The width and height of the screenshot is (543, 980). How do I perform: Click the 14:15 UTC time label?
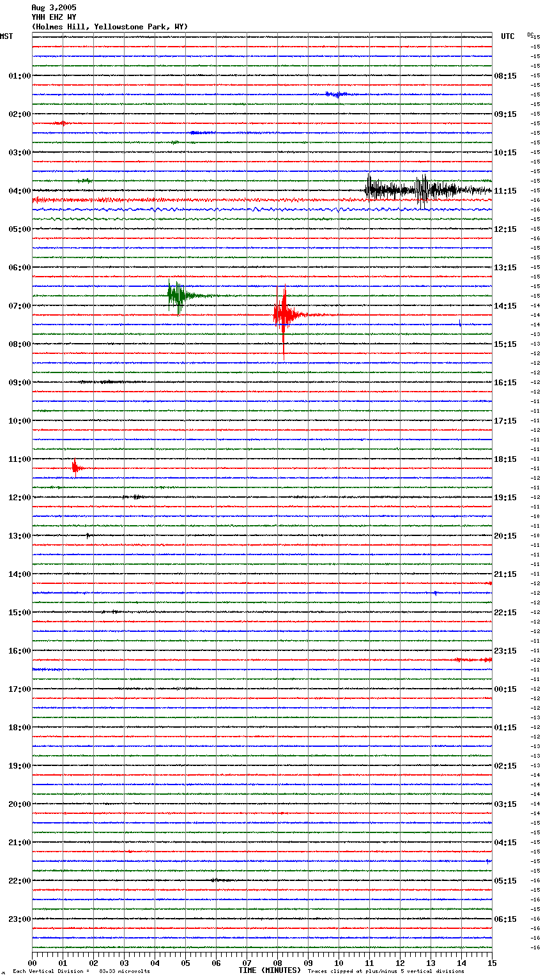pos(505,306)
